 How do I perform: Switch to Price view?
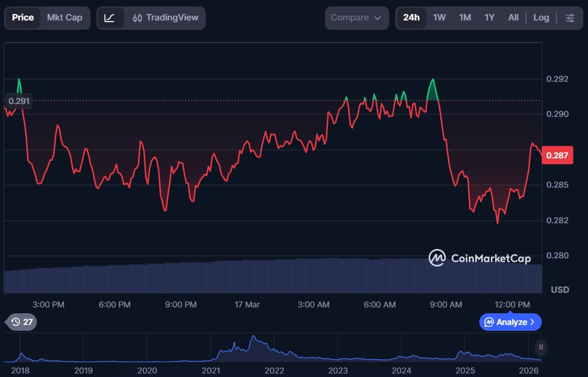click(23, 18)
